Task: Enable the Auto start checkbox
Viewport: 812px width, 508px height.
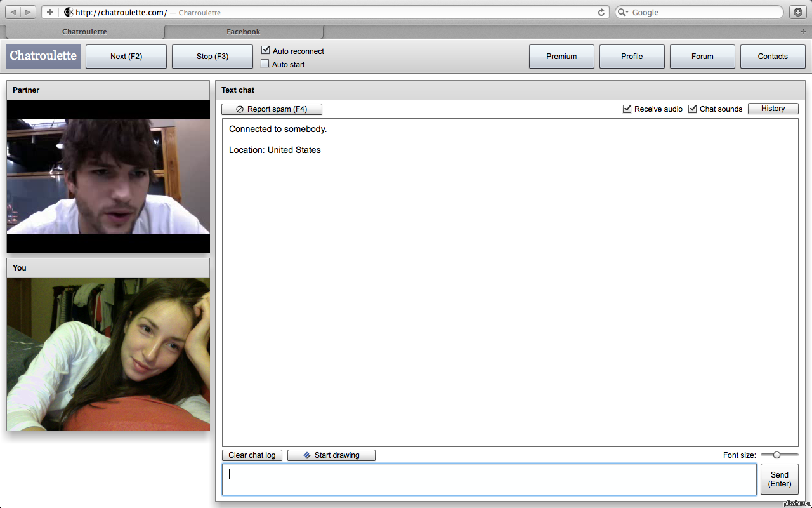Action: tap(265, 63)
